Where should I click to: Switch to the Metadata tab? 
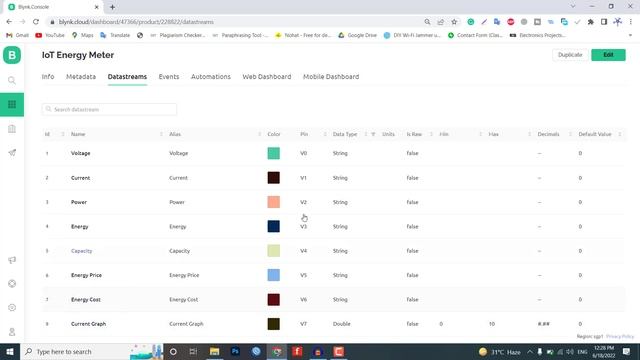pyautogui.click(x=81, y=77)
